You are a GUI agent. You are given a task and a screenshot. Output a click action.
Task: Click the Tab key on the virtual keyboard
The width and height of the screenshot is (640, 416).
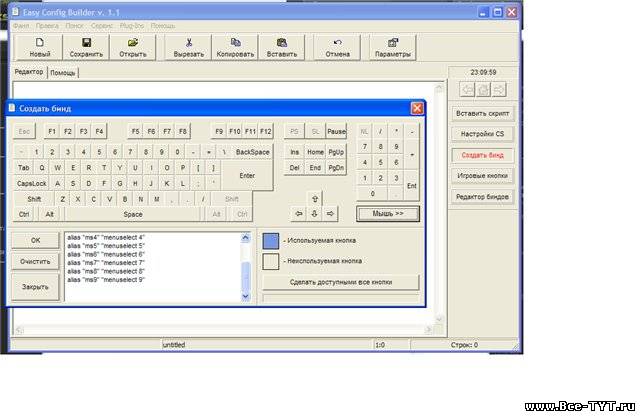pos(24,168)
